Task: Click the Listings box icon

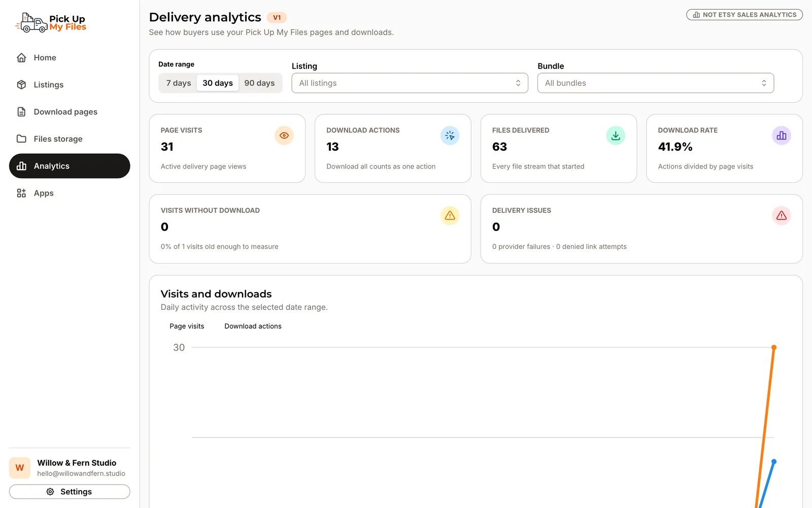Action: pyautogui.click(x=21, y=85)
